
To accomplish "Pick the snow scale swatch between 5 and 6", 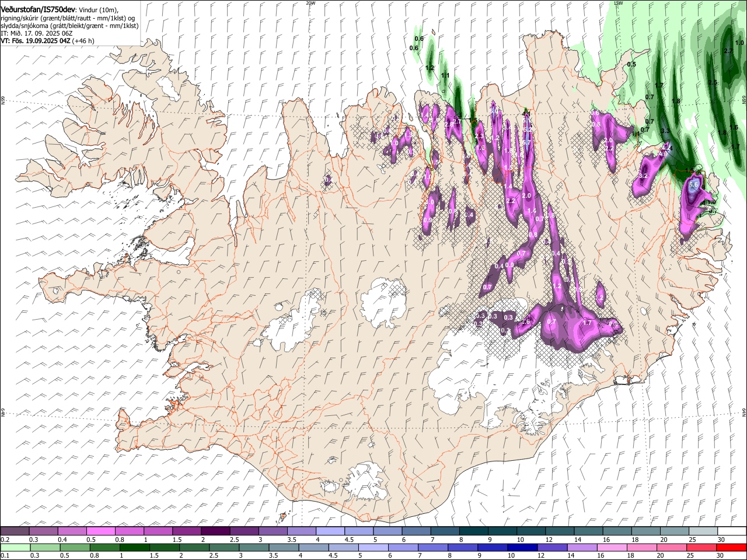I will [x=388, y=531].
